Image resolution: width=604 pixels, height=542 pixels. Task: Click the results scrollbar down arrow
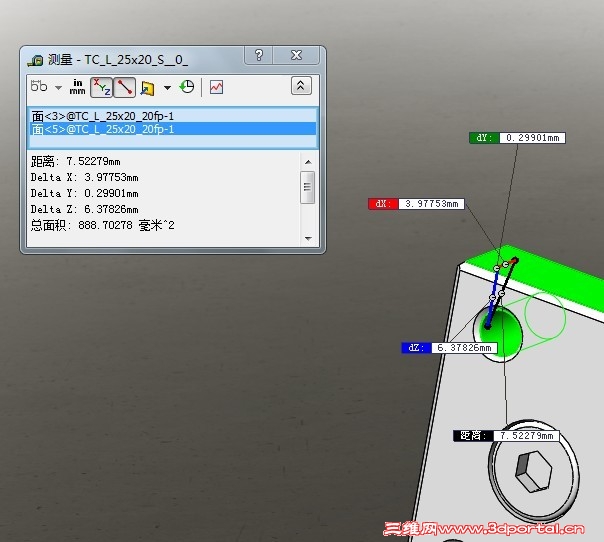(308, 238)
